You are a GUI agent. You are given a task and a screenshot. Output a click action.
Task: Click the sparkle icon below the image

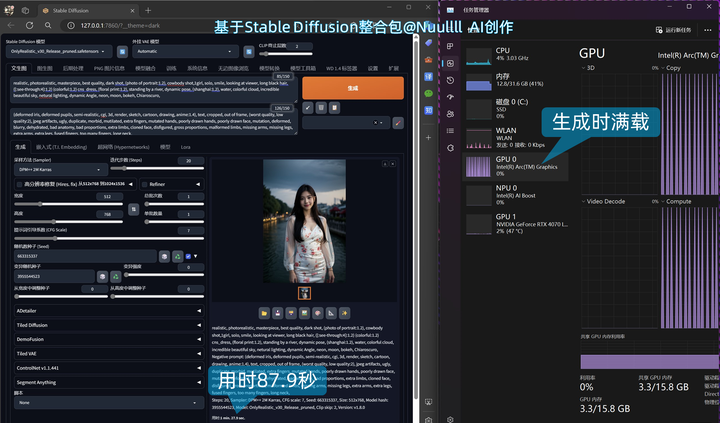pyautogui.click(x=344, y=313)
